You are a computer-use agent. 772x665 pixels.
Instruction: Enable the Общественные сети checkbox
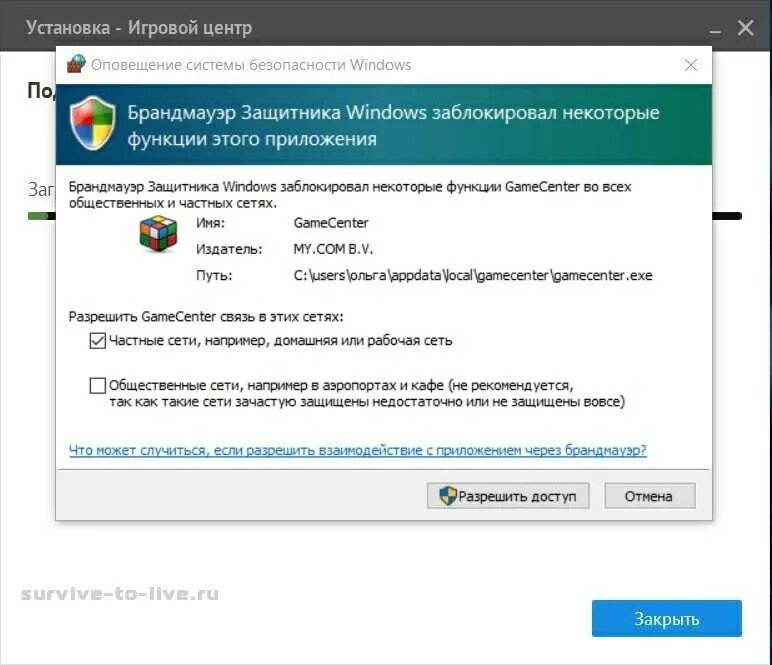click(97, 385)
